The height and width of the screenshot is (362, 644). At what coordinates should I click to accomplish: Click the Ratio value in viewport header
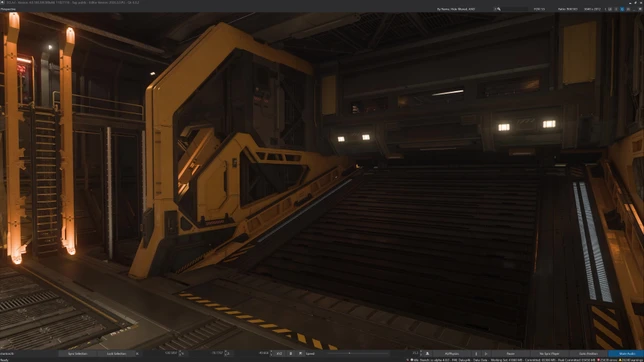click(x=568, y=9)
